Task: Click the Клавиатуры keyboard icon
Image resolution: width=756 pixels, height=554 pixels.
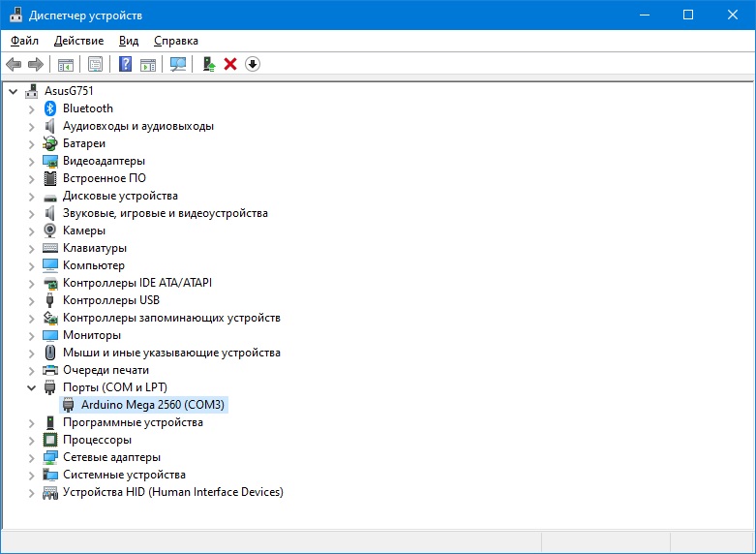Action: (50, 248)
